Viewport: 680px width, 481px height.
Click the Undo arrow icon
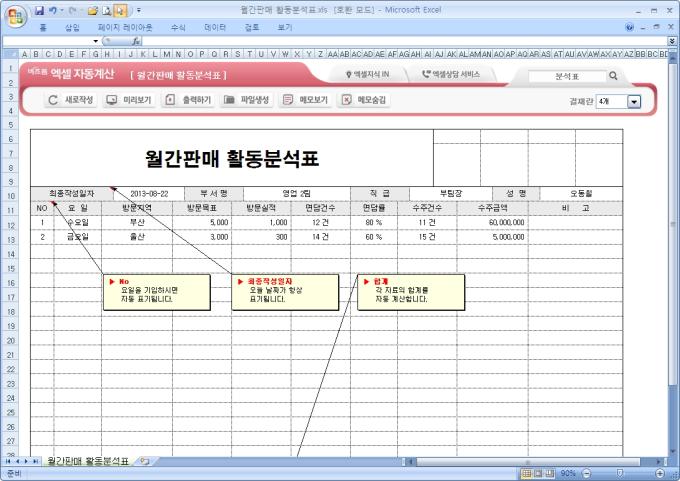click(x=53, y=10)
